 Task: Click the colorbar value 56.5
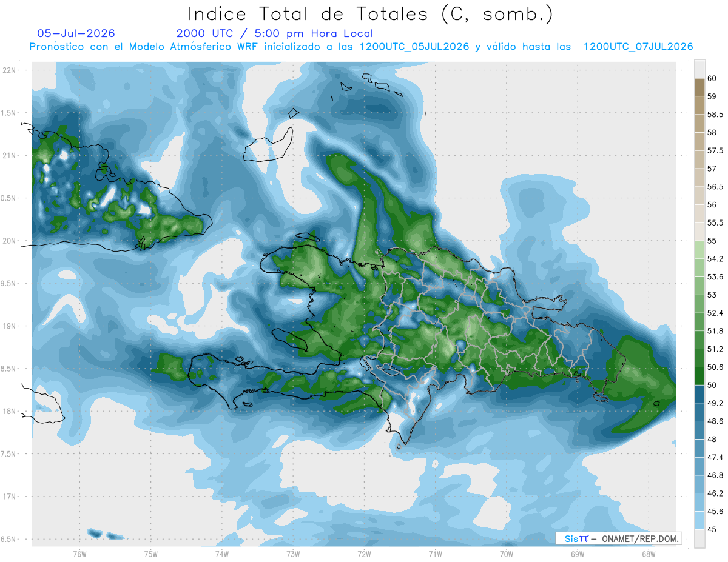click(715, 187)
